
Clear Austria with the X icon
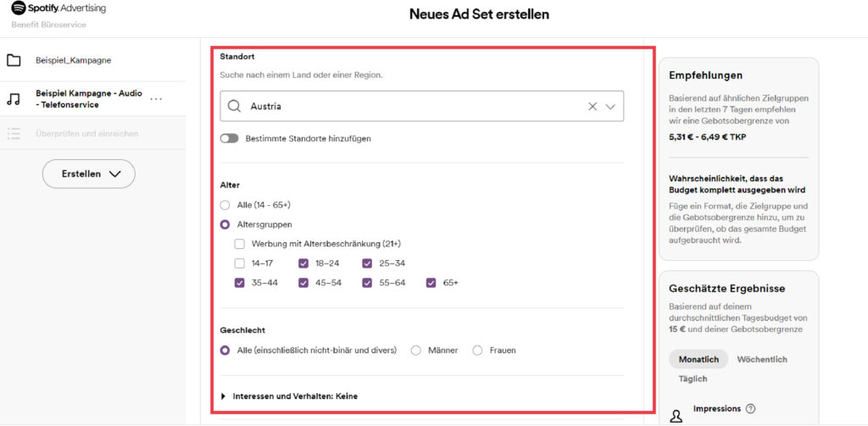coord(593,107)
